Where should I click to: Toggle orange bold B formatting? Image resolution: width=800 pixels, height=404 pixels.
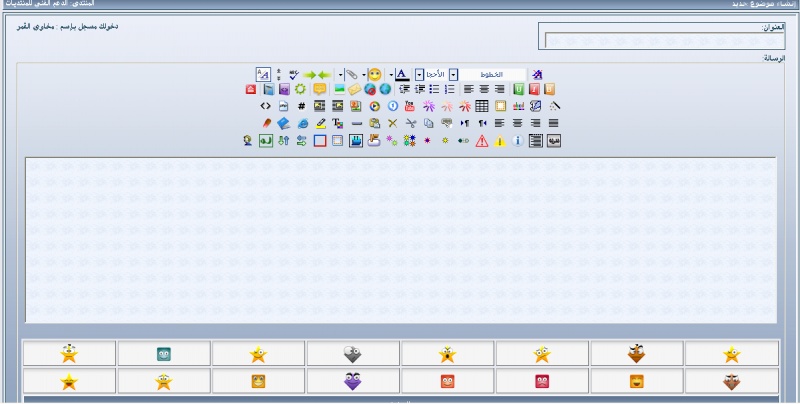(550, 89)
